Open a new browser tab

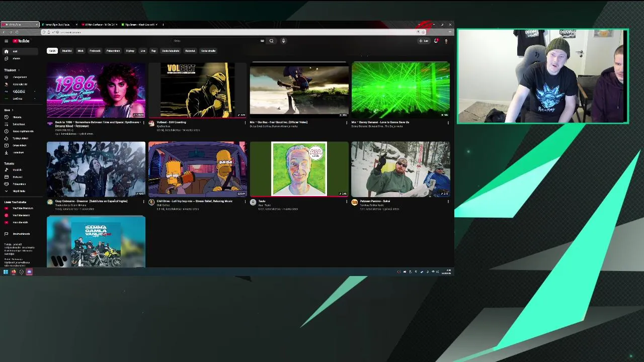click(163, 25)
